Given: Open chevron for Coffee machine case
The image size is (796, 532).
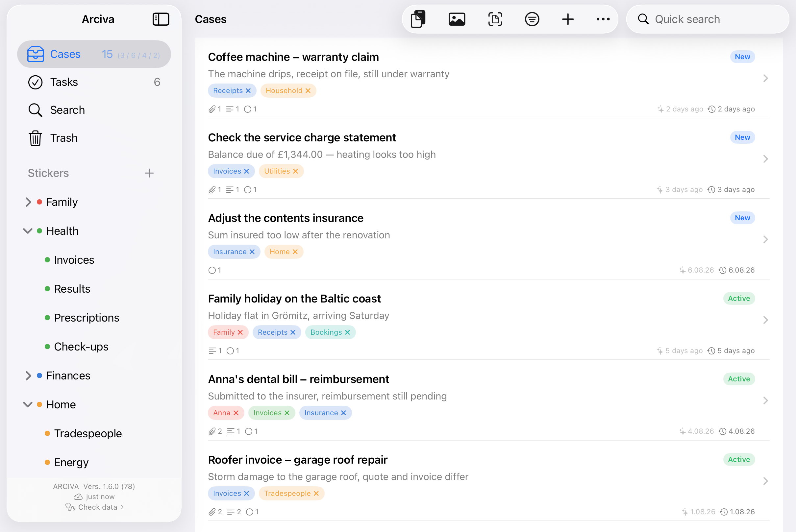Looking at the screenshot, I should [x=765, y=78].
